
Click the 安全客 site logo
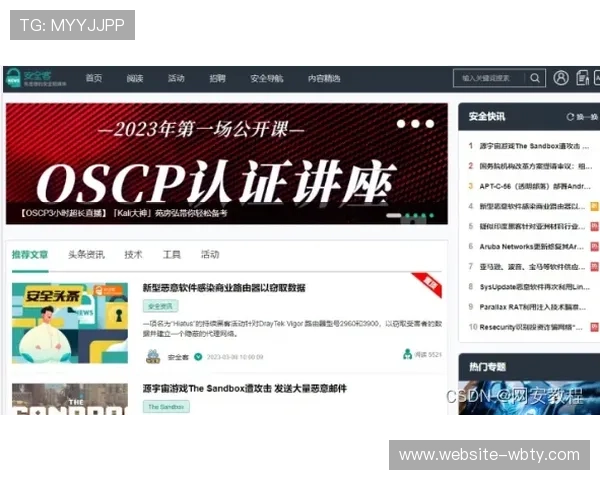pos(36,78)
